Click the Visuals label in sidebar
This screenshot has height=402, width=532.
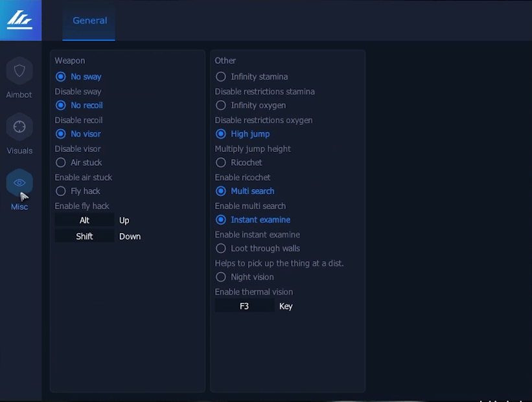pos(19,151)
